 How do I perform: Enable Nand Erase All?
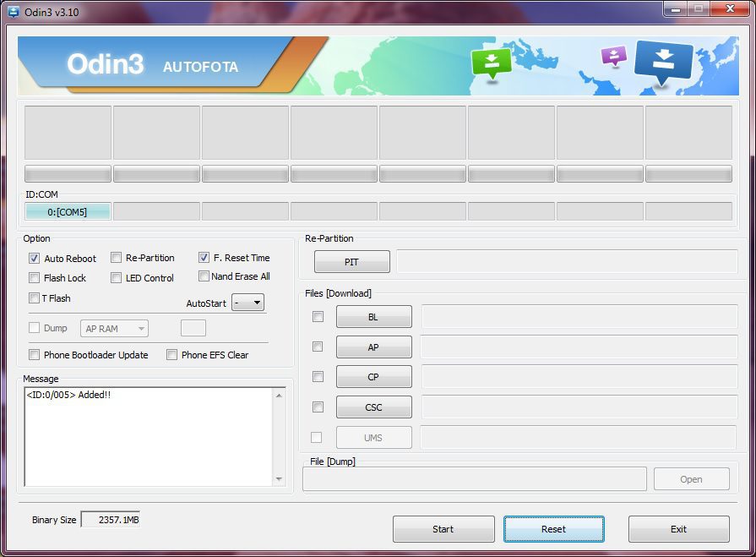click(x=204, y=276)
